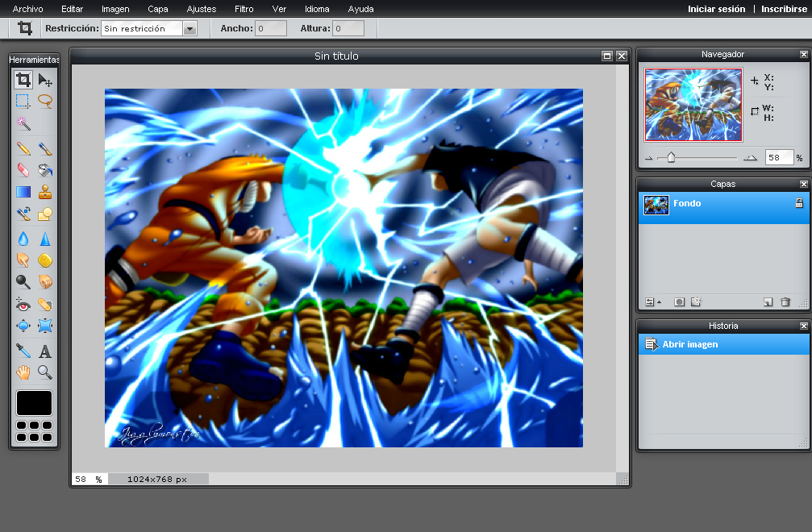Screen dimensions: 812x532
Task: Select the Move tool
Action: point(45,81)
